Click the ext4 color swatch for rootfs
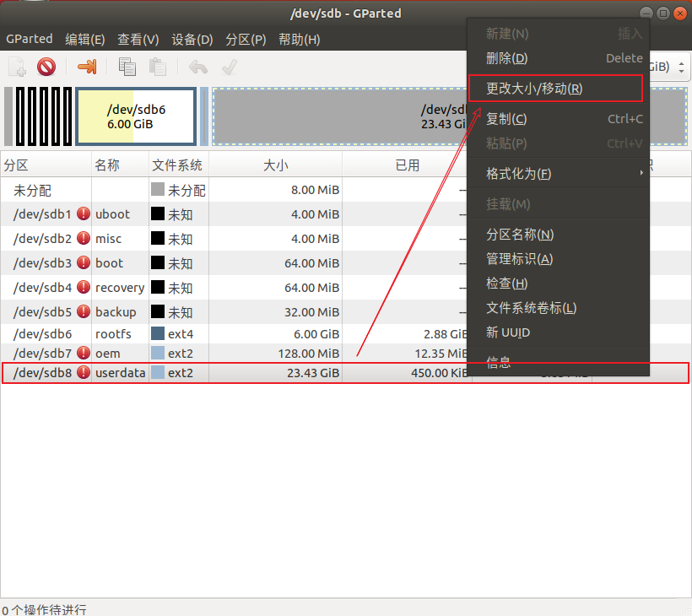692x616 pixels. pos(158,334)
